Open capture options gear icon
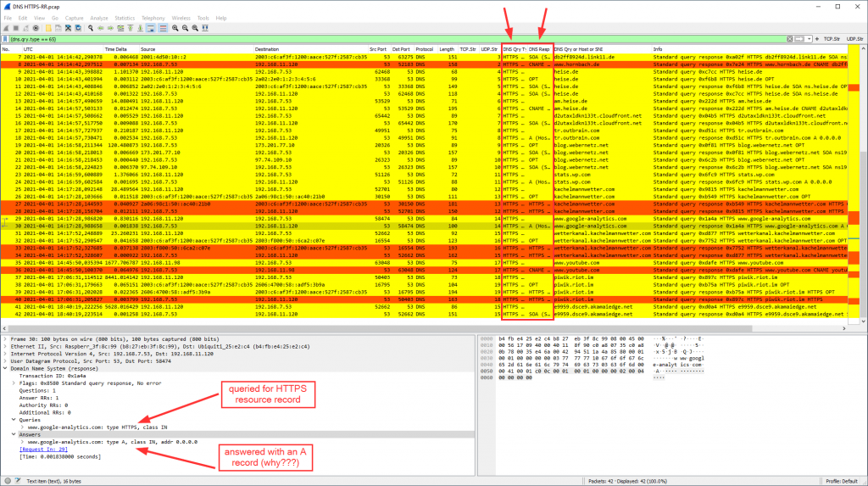 coord(36,28)
